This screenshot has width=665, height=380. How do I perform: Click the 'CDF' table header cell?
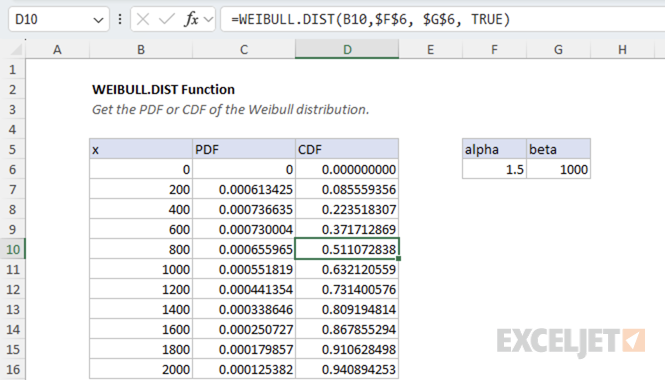pyautogui.click(x=347, y=149)
